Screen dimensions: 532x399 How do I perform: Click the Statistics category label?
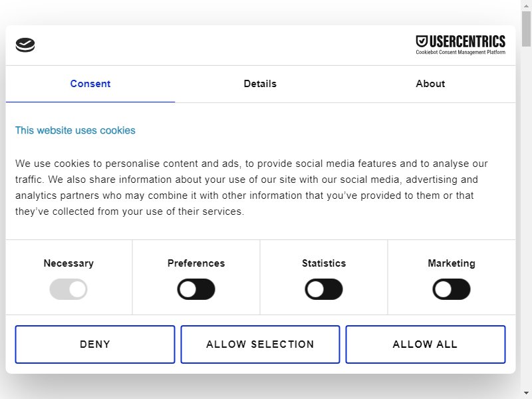(x=324, y=263)
